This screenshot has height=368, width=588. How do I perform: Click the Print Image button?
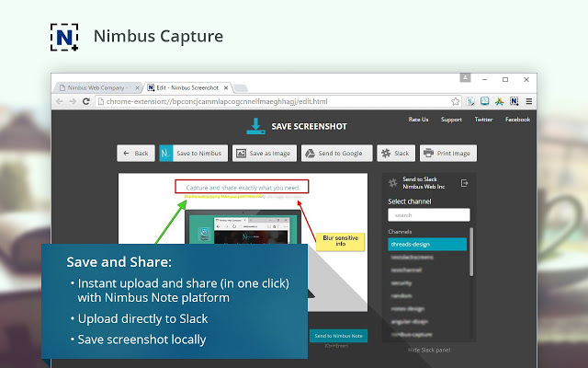pyautogui.click(x=448, y=154)
